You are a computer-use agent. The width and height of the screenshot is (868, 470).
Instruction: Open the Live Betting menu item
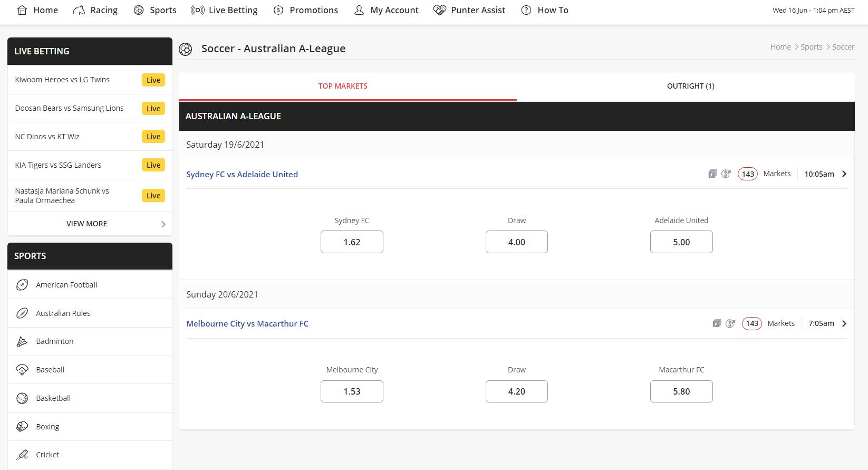(x=224, y=10)
